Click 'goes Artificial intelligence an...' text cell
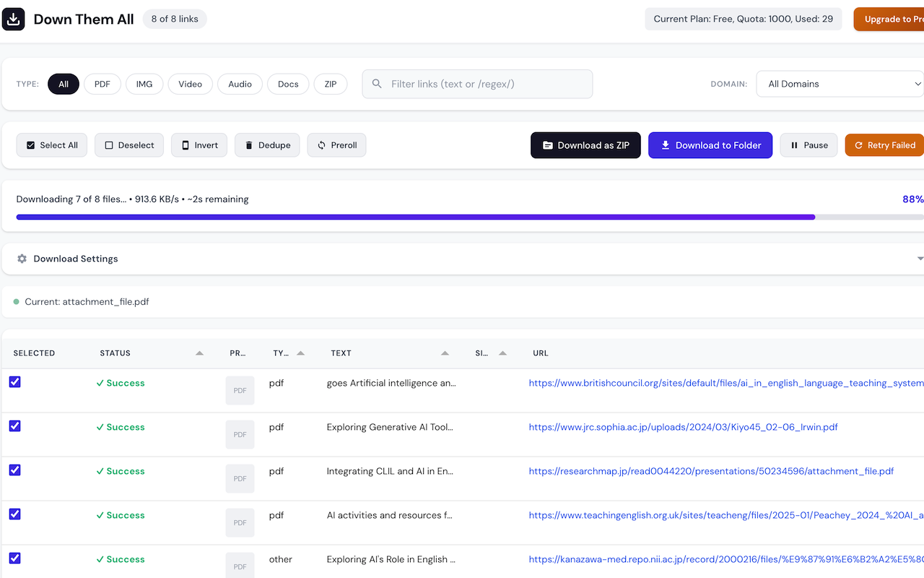The width and height of the screenshot is (924, 578). 391,383
